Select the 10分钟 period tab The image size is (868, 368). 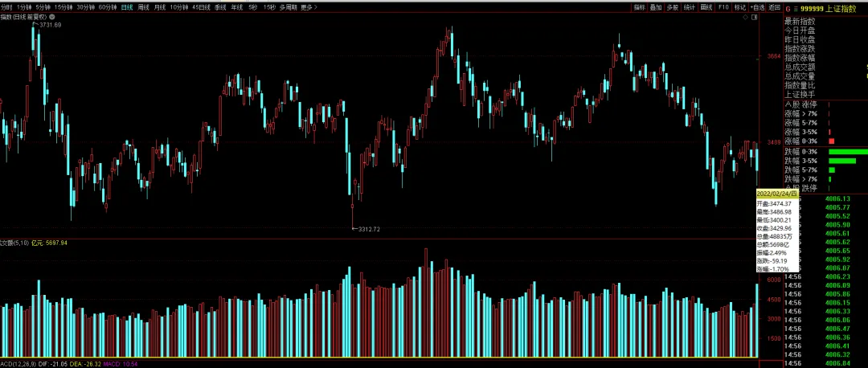[x=179, y=7]
